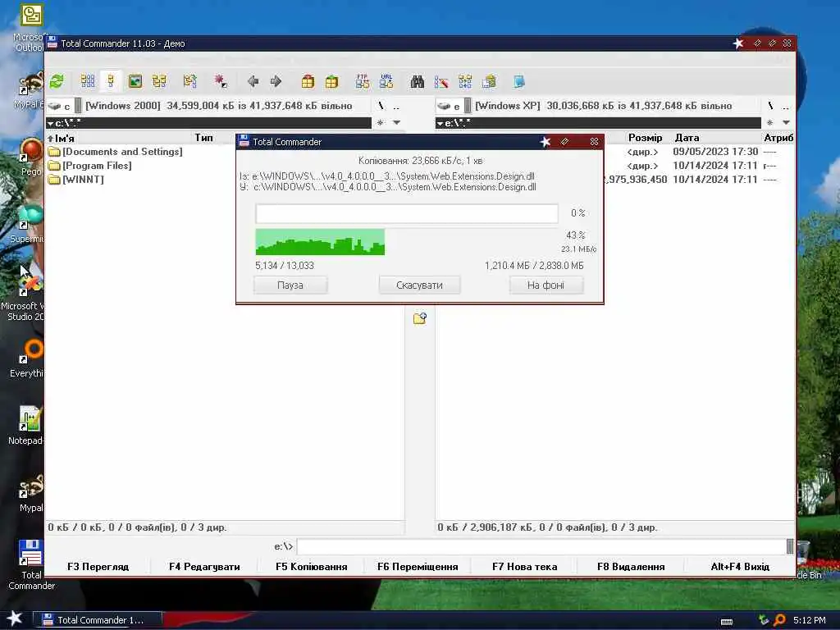This screenshot has width=840, height=630.
Task: Click the new folder icon between the panels
Action: (x=420, y=319)
